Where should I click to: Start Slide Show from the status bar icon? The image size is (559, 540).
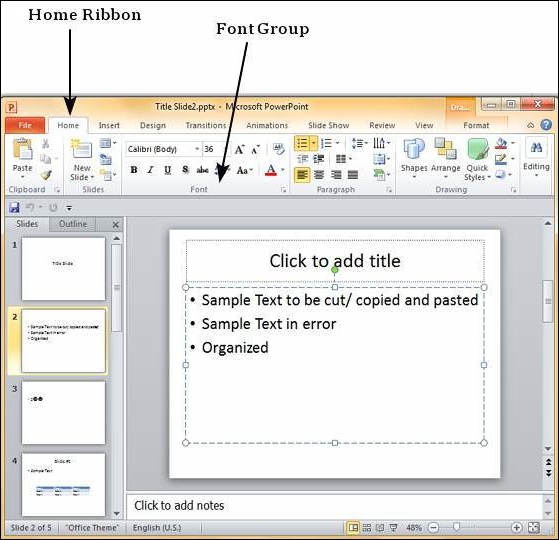tap(394, 528)
